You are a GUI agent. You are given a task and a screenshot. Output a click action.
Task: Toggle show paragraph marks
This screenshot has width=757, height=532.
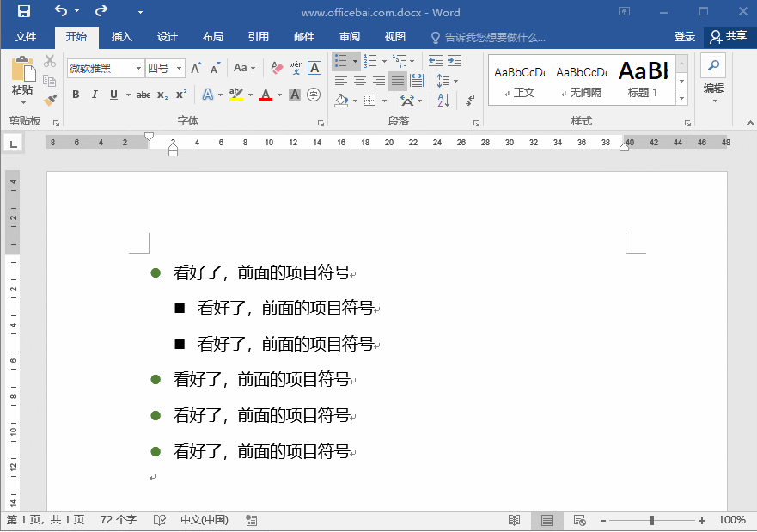pos(470,101)
